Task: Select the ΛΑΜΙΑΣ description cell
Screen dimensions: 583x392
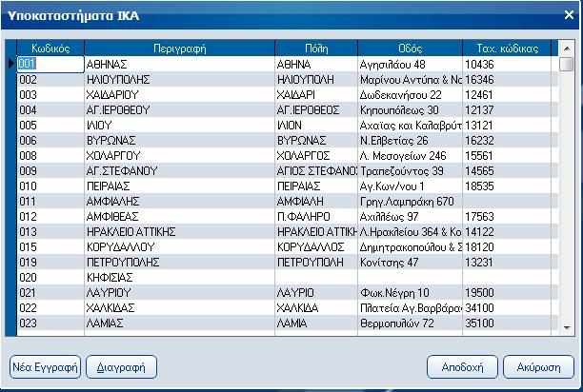Action: pyautogui.click(x=180, y=323)
